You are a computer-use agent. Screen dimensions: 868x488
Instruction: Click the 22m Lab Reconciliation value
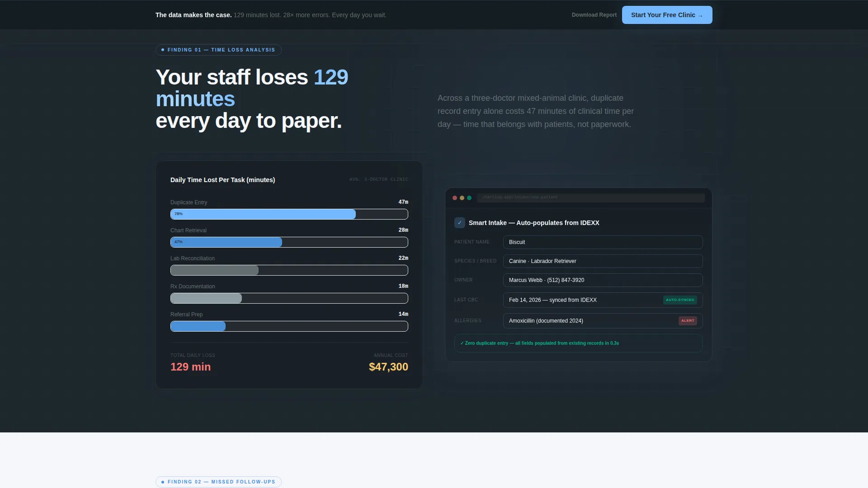tap(403, 258)
